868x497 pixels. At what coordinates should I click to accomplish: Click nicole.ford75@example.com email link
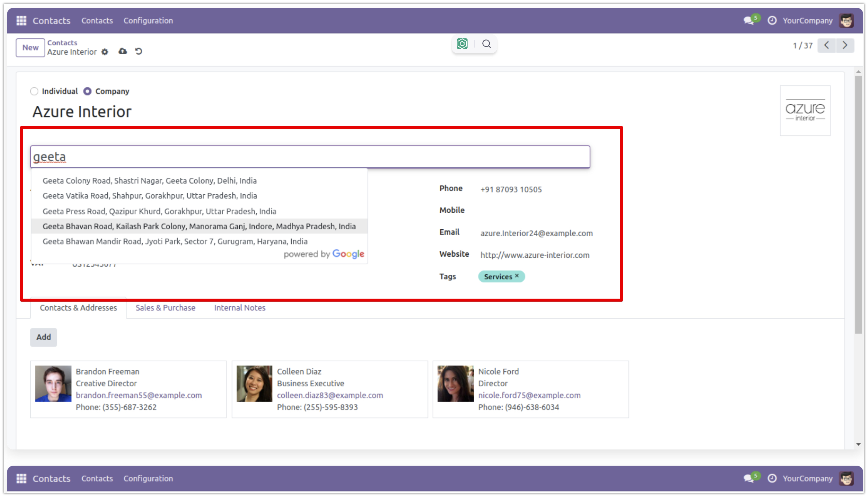pos(529,395)
